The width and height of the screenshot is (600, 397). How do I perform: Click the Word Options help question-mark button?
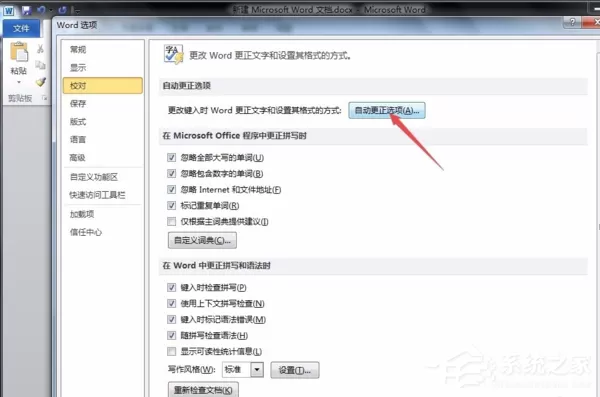(572, 22)
